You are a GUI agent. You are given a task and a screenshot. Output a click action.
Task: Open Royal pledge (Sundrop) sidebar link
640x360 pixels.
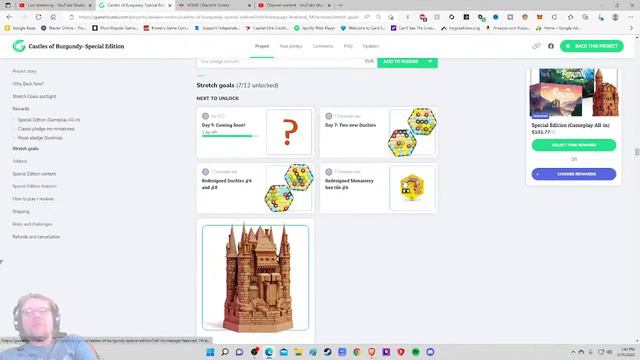coord(40,138)
